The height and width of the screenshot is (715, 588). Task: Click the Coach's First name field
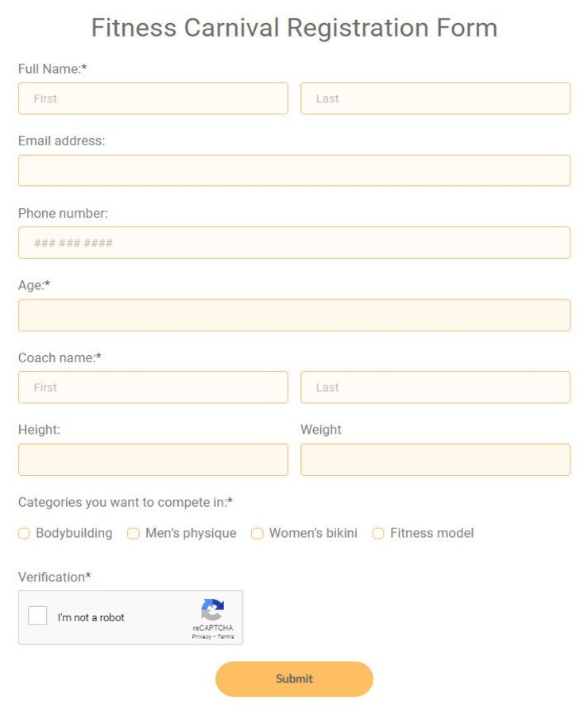coord(153,387)
